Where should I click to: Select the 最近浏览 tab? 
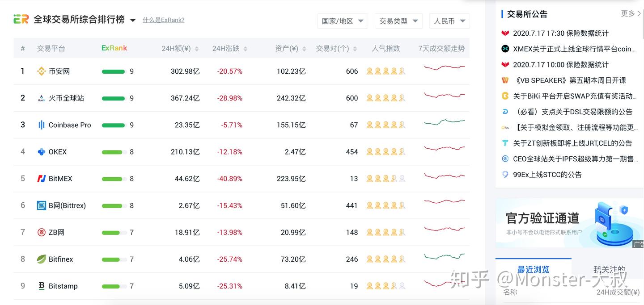[533, 269]
